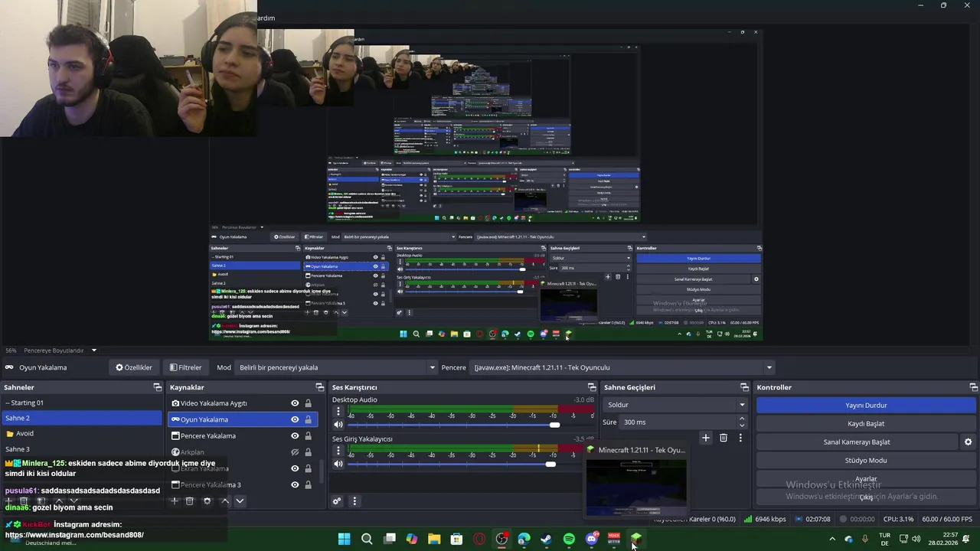Screen dimensions: 980x551
Task: Open selected source properties gear icon
Action: tap(207, 501)
